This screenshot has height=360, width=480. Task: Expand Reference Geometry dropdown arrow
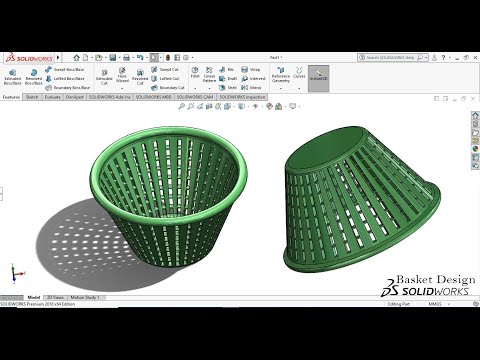tap(281, 88)
